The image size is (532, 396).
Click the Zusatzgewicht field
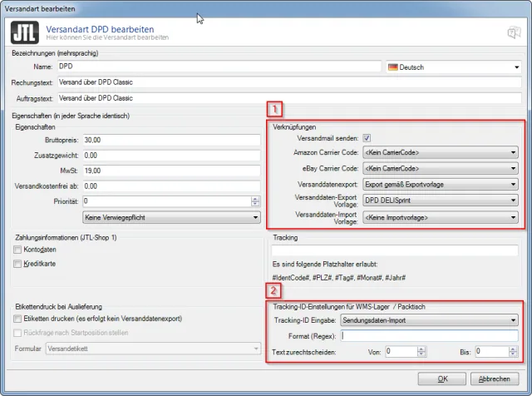172,156
